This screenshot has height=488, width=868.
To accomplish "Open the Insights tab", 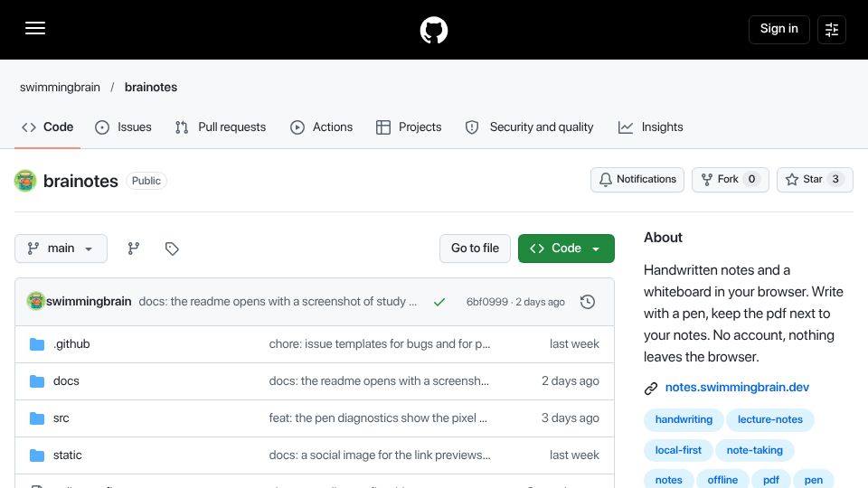I will pyautogui.click(x=650, y=127).
